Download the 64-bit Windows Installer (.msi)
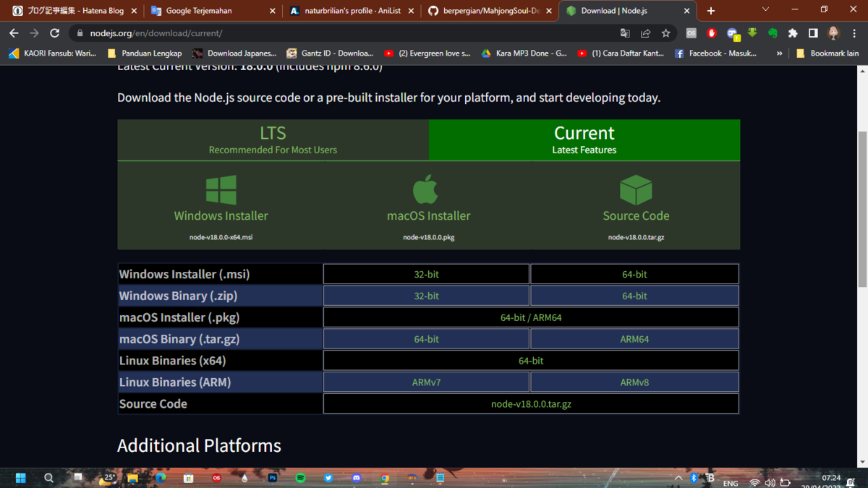The height and width of the screenshot is (488, 868). 634,274
